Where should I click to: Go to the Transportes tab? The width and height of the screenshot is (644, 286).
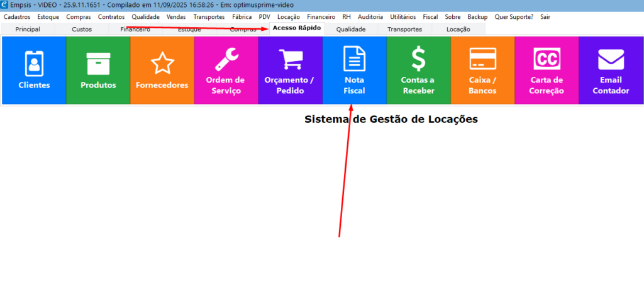point(404,29)
